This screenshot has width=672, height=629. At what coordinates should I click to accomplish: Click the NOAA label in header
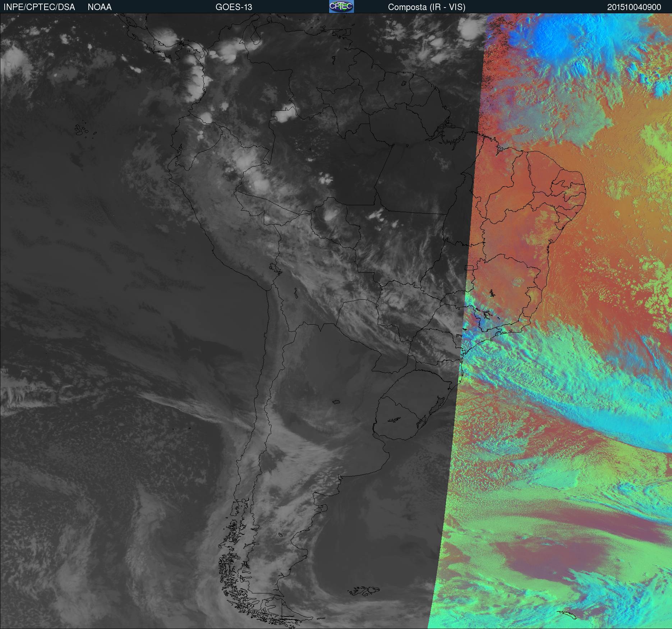100,7
